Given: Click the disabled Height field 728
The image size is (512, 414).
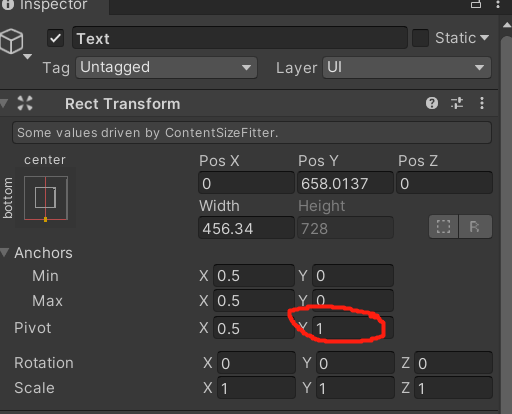Looking at the screenshot, I should pos(345,228).
